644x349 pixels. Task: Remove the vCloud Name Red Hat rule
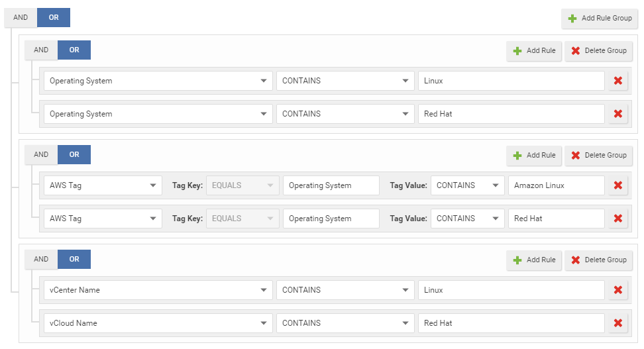617,323
